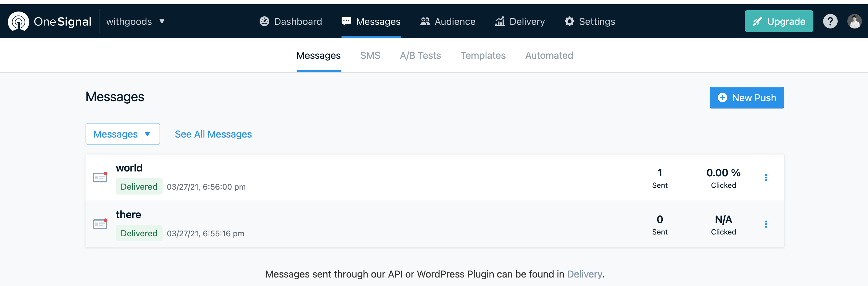Open options menu for the 'there' message
Image resolution: width=868 pixels, height=286 pixels.
(x=766, y=224)
